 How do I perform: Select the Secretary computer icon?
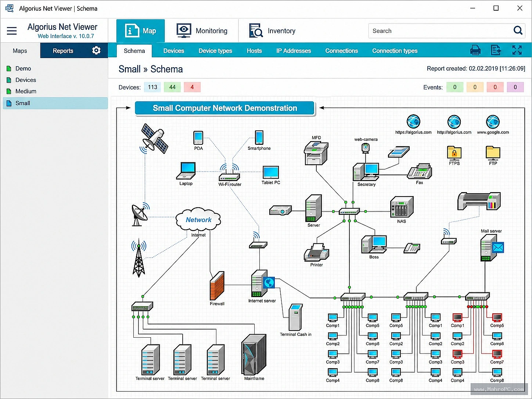tap(366, 172)
